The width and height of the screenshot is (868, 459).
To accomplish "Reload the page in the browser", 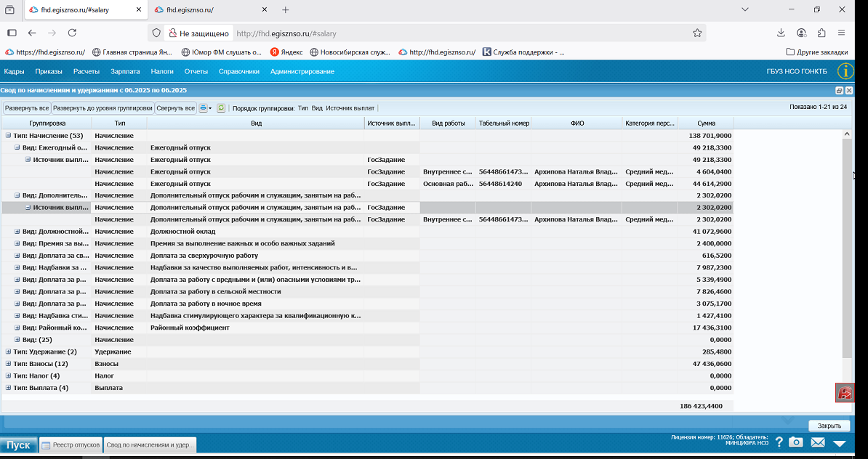I will click(x=72, y=33).
